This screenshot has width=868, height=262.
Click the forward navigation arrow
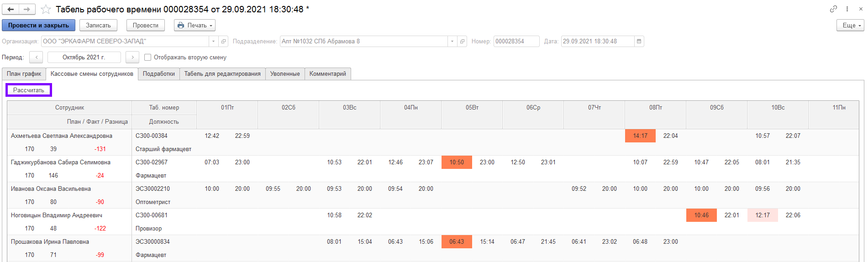[27, 9]
